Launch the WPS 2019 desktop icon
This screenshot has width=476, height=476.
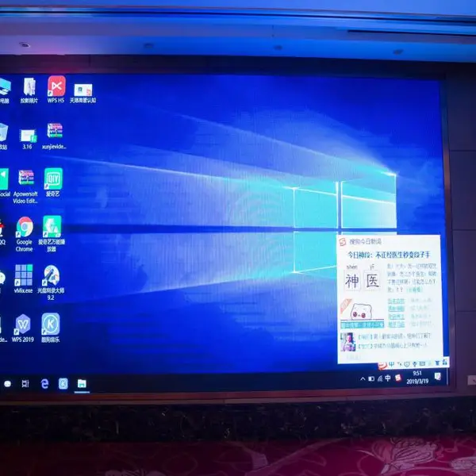click(x=23, y=328)
